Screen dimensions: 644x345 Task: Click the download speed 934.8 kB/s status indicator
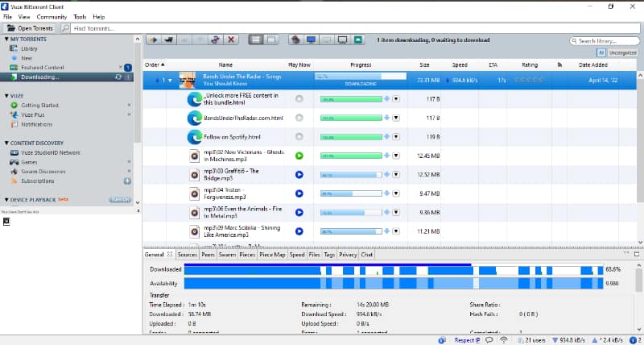569,340
